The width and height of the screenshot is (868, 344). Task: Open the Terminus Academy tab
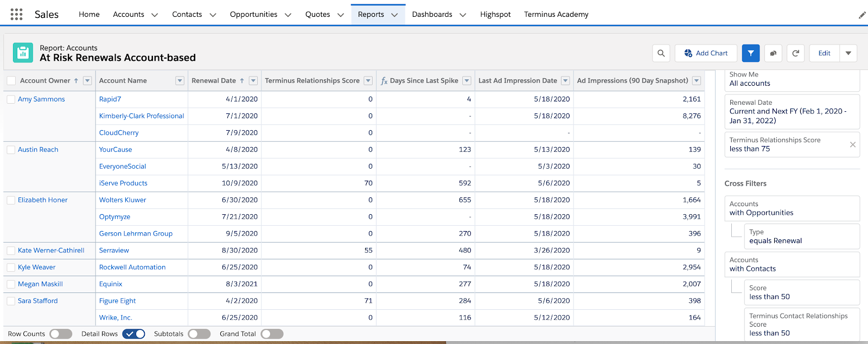[x=556, y=15]
